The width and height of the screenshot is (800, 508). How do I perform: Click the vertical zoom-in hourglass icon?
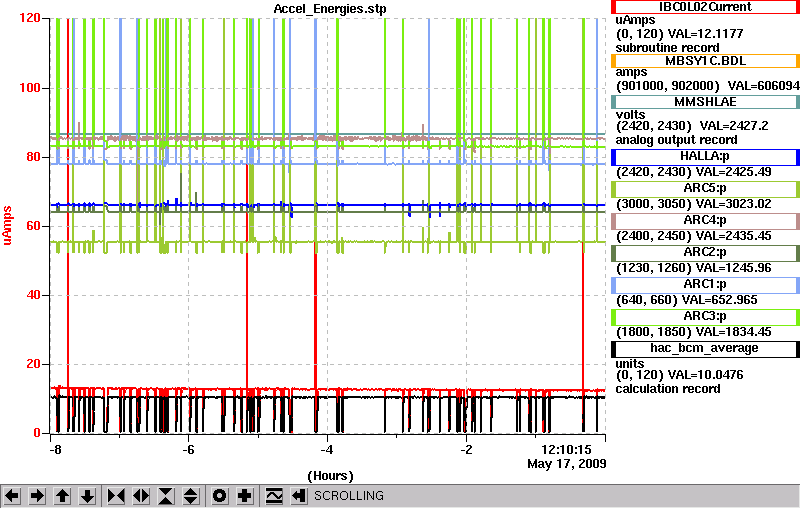click(x=166, y=496)
